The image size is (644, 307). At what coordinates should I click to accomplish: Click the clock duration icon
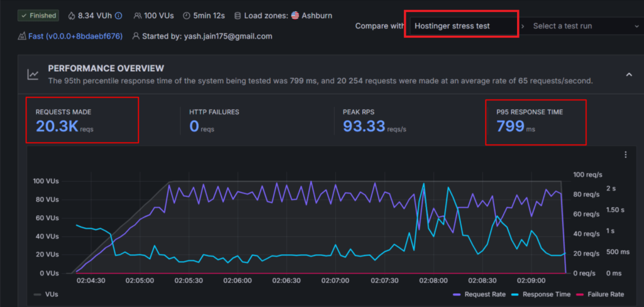[x=187, y=16]
